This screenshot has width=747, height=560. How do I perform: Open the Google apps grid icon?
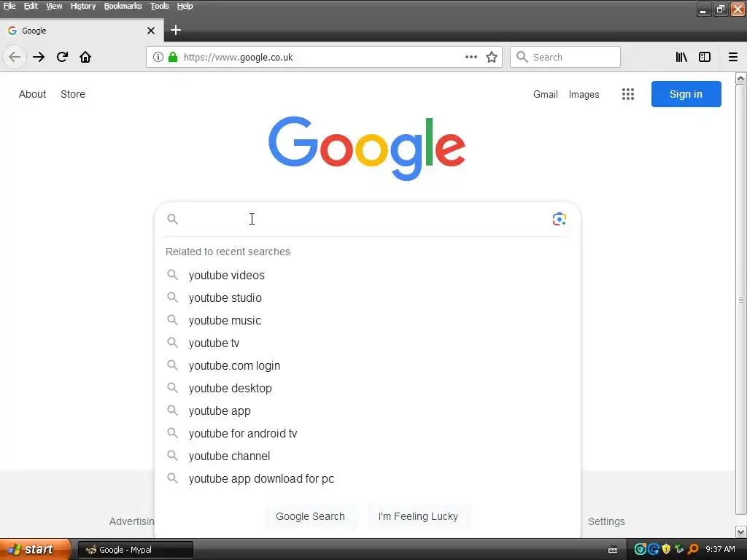pyautogui.click(x=628, y=94)
